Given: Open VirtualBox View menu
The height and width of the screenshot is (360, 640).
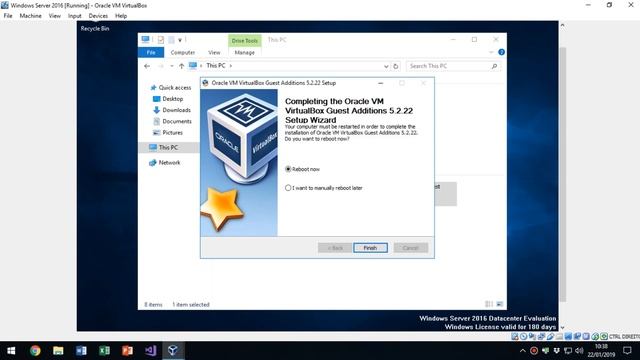Looking at the screenshot, I should click(55, 16).
